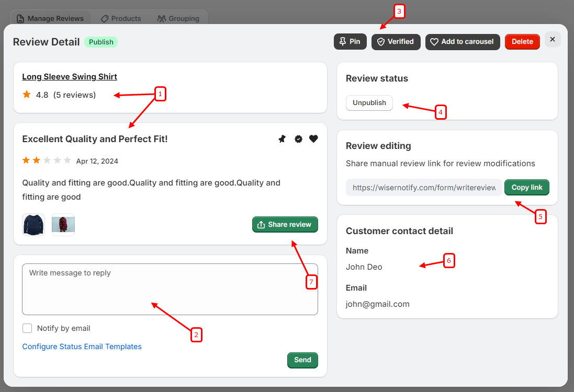Copy the manual review link
The width and height of the screenshot is (574, 392).
click(526, 188)
